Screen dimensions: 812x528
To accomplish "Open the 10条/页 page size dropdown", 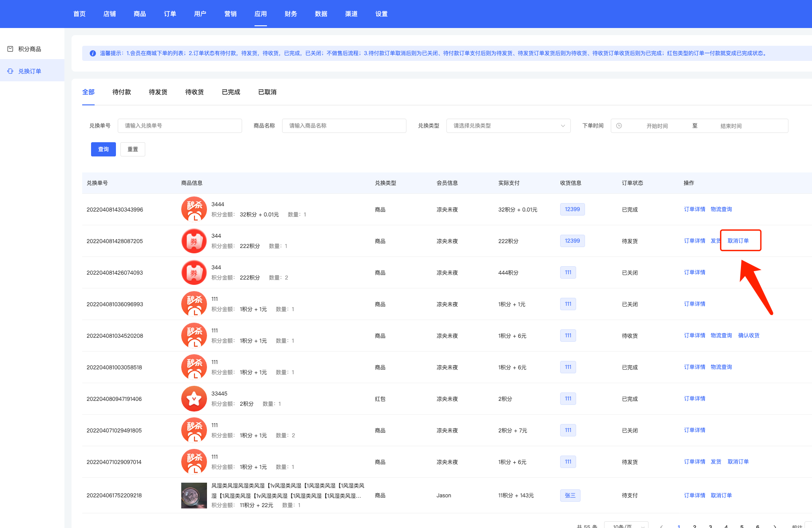I will (x=626, y=526).
